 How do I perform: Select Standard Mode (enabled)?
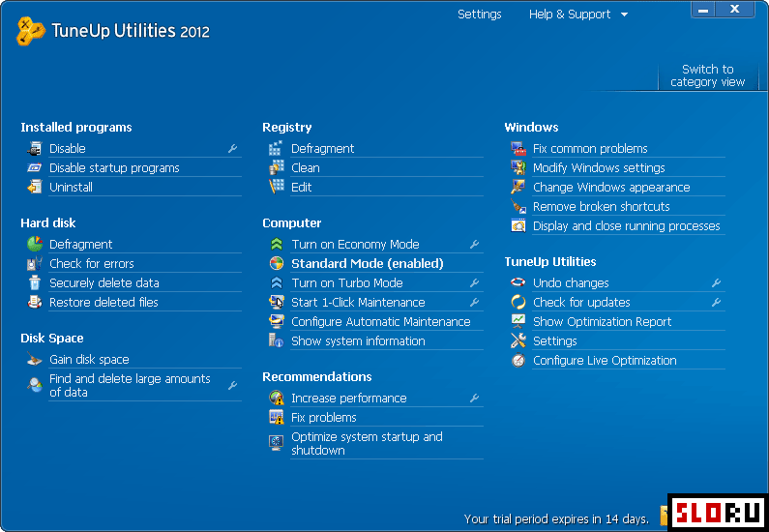(x=368, y=263)
